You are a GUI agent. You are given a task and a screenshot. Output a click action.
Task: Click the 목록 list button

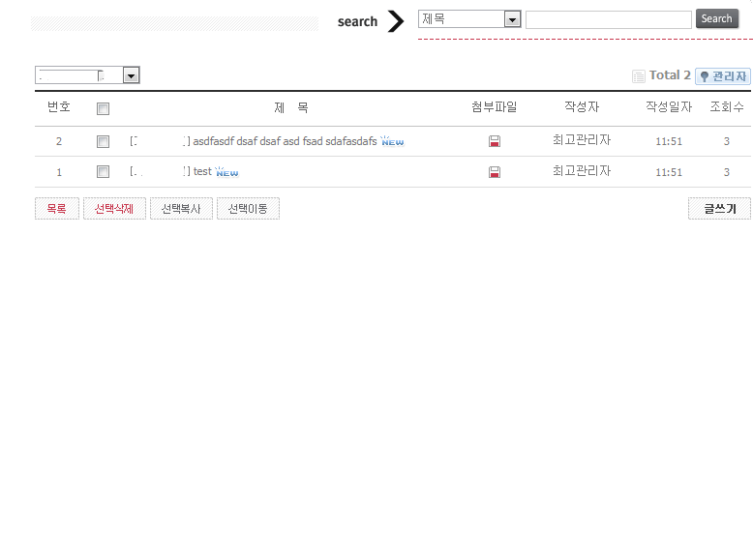[x=57, y=209]
